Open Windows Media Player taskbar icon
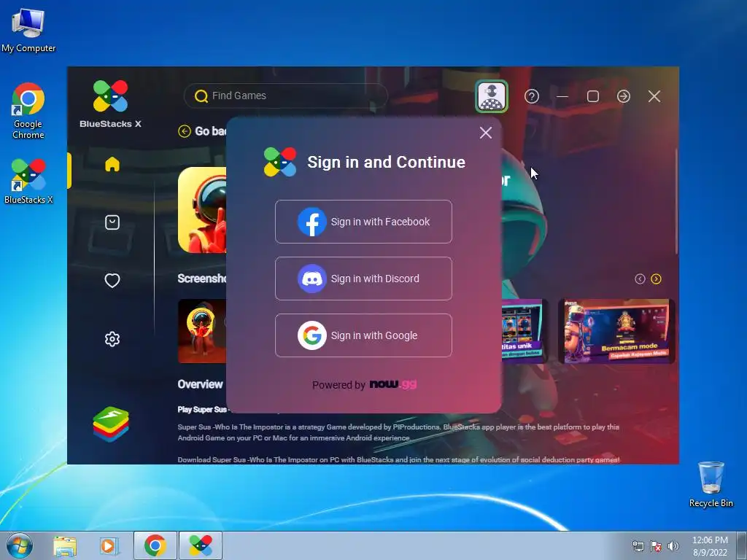747x560 pixels. [109, 545]
